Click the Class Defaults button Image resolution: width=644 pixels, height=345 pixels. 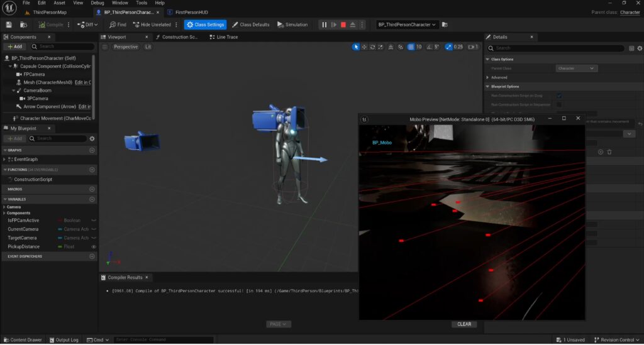[x=250, y=25]
